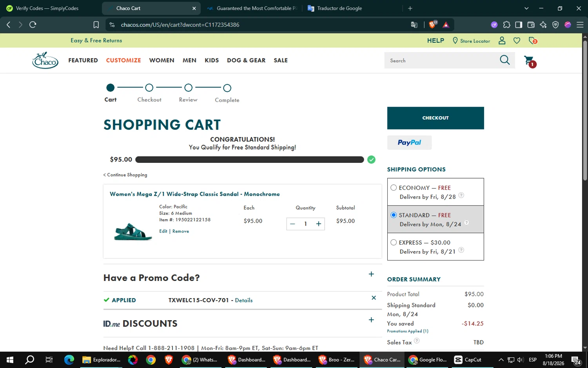Close the Chaco Cart browser tab
Screen dimensions: 588x368
(194, 8)
